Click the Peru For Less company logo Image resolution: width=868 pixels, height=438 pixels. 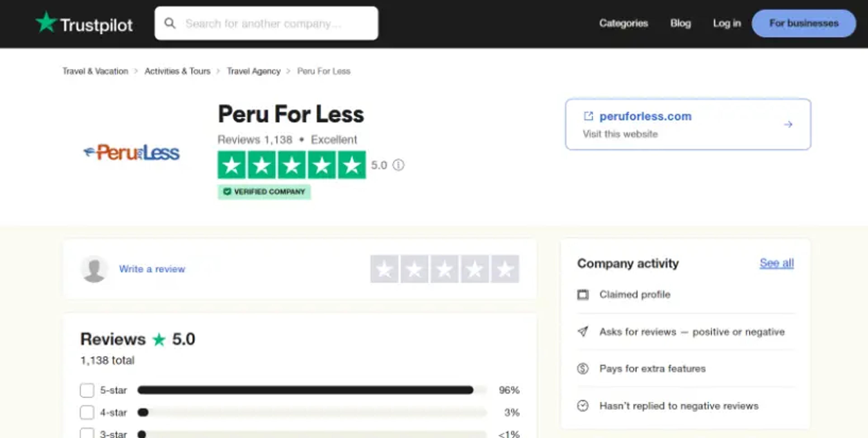pos(132,152)
